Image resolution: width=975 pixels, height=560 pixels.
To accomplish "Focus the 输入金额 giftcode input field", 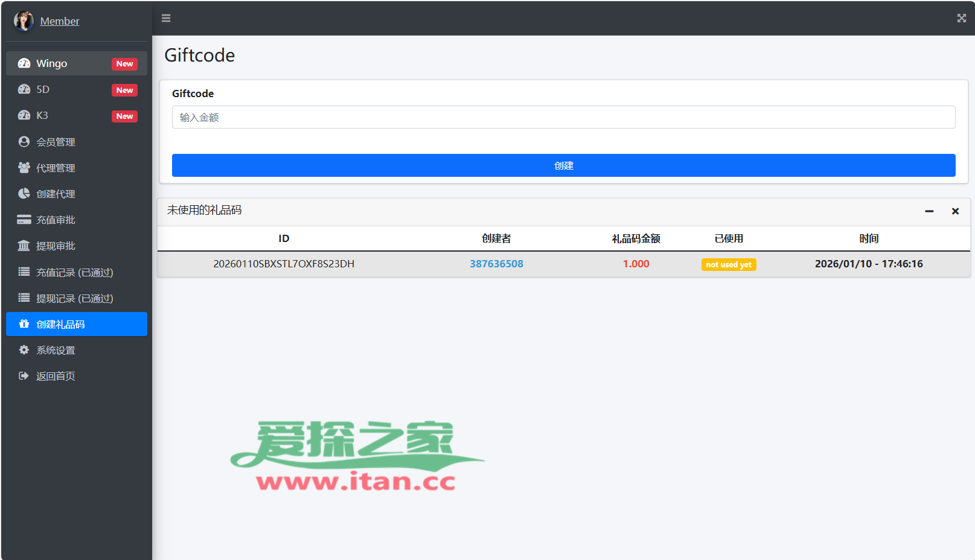I will 563,117.
